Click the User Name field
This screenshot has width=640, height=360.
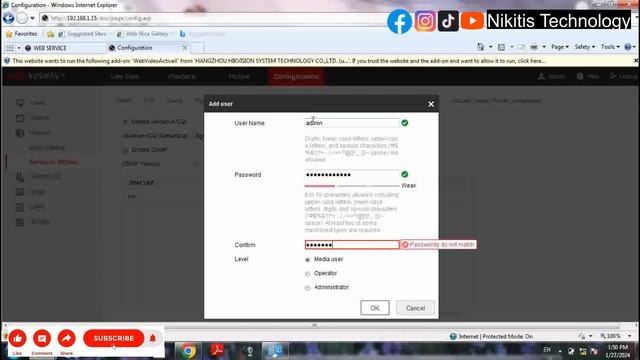point(352,123)
